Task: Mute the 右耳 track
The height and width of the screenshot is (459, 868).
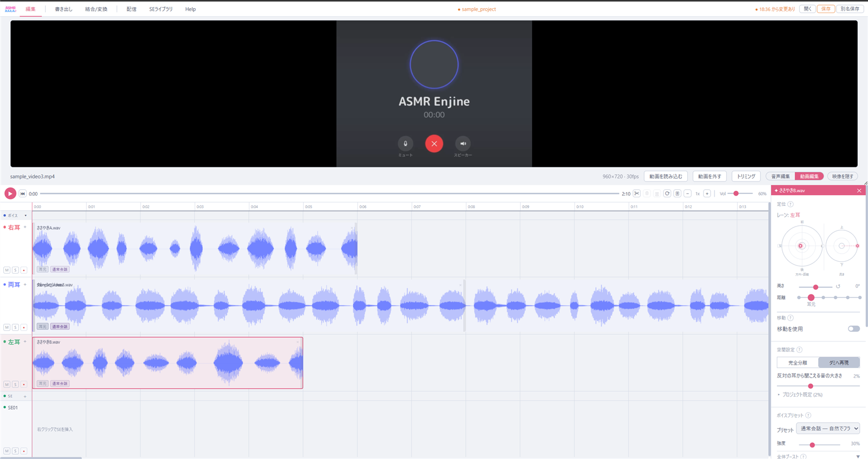Action: pyautogui.click(x=7, y=270)
